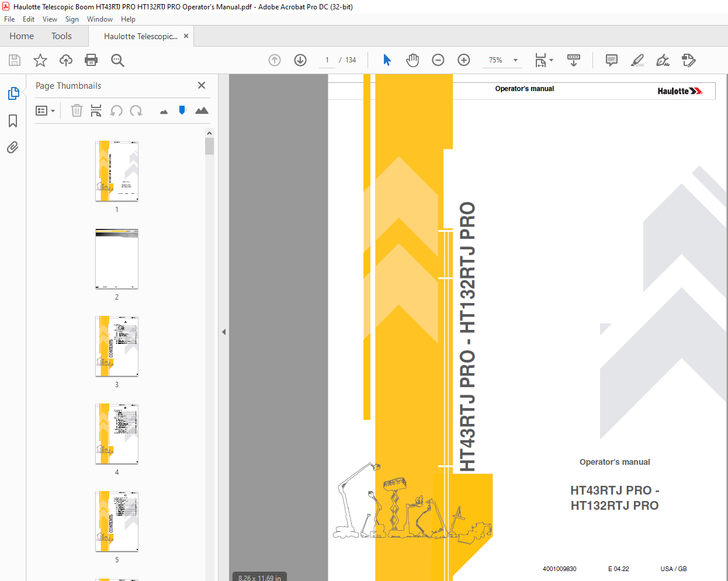Select page 3 contents thumbnail
The width and height of the screenshot is (728, 581).
[117, 346]
